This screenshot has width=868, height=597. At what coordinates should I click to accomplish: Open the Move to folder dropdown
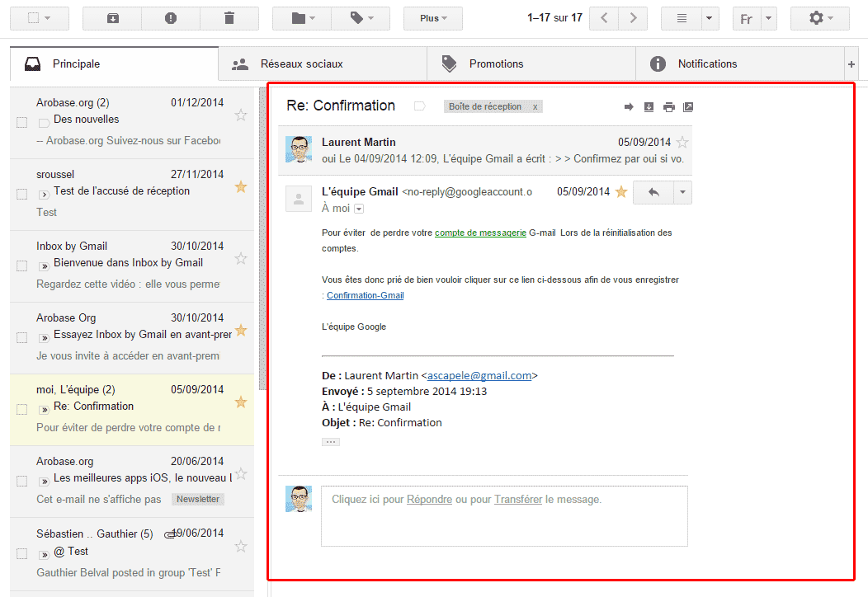302,18
